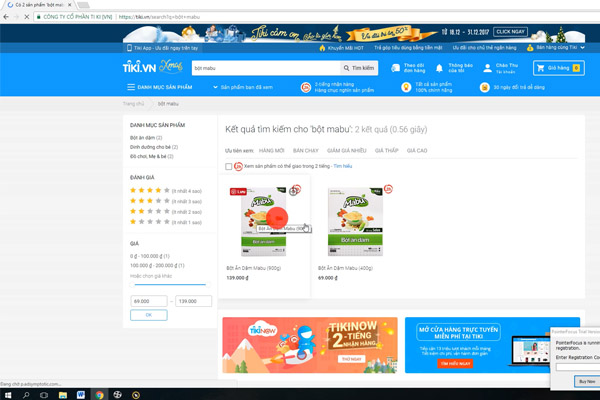
Task: Filter ratings at least 1 star
Action: [x=166, y=222]
